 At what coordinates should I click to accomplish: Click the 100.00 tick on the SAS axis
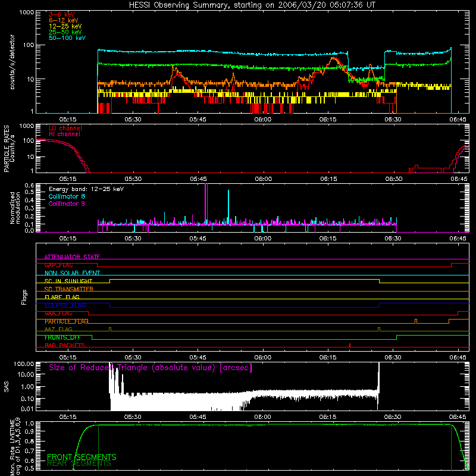click(24, 364)
